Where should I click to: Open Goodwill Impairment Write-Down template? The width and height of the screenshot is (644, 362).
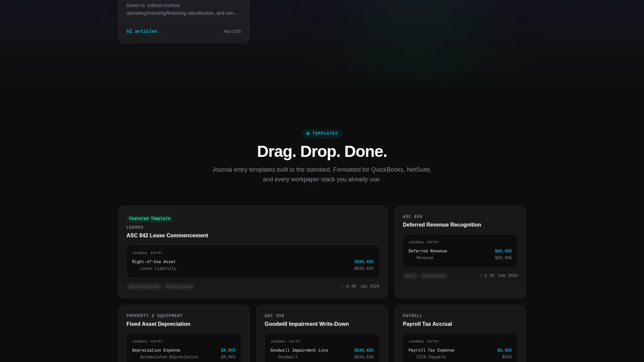pyautogui.click(x=307, y=324)
